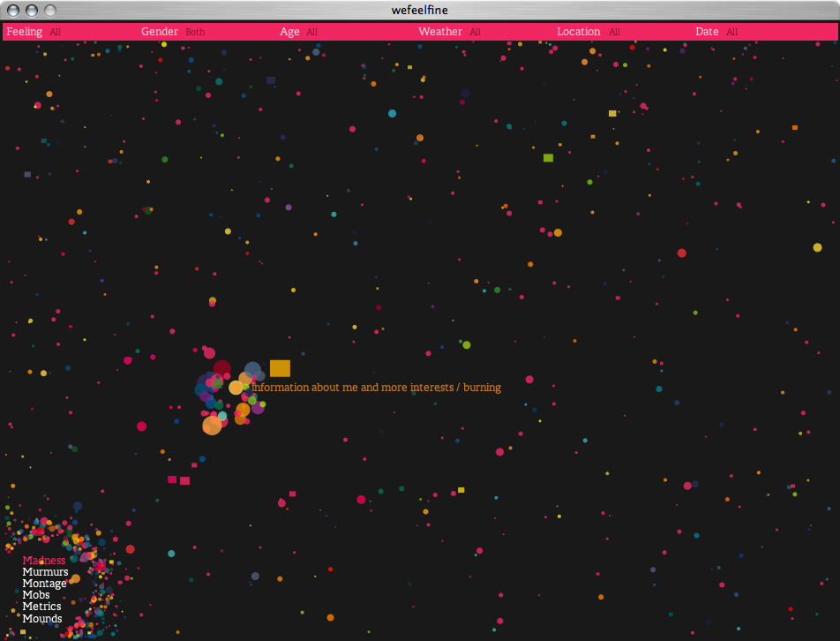Click the yellow circle near the right edge

click(x=817, y=247)
